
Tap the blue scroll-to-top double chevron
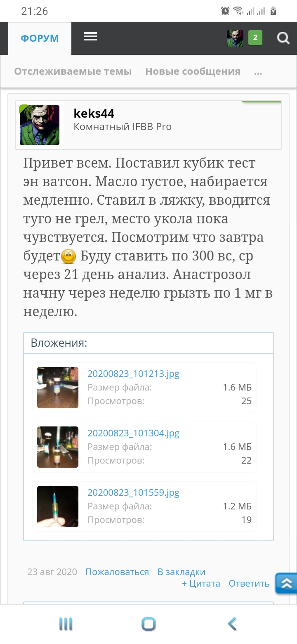click(286, 583)
